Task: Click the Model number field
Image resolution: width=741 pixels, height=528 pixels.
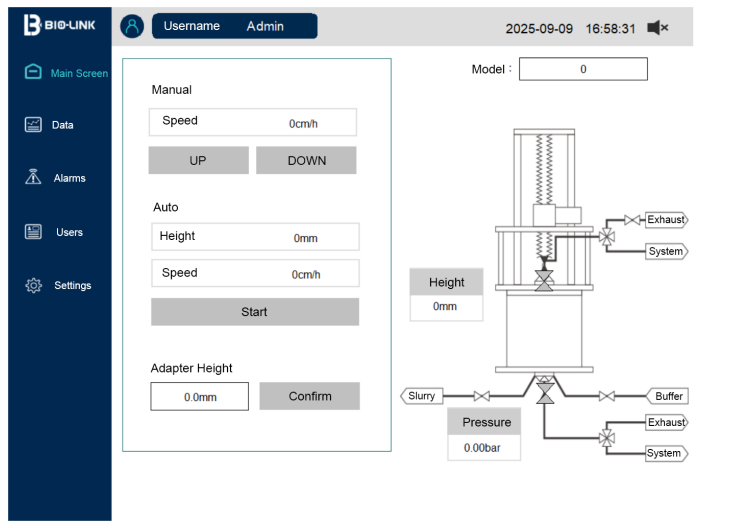Action: pos(583,69)
